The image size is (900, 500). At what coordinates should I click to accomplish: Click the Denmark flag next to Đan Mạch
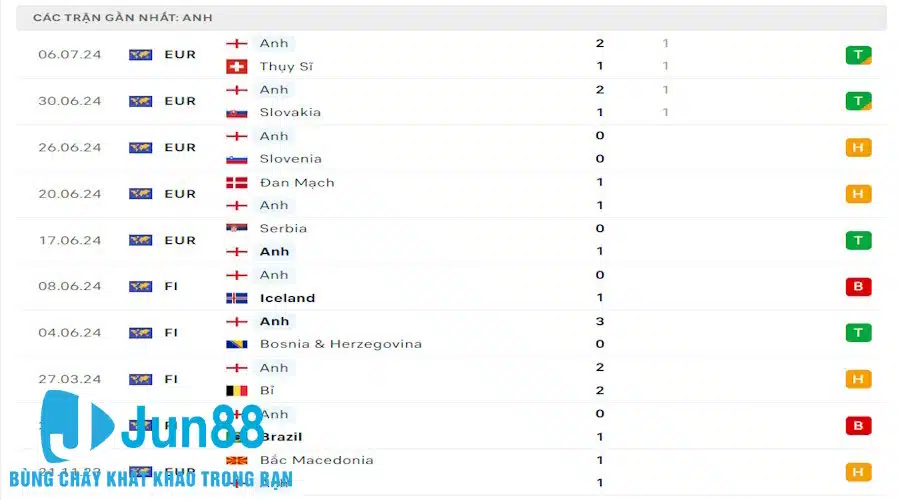(x=236, y=183)
